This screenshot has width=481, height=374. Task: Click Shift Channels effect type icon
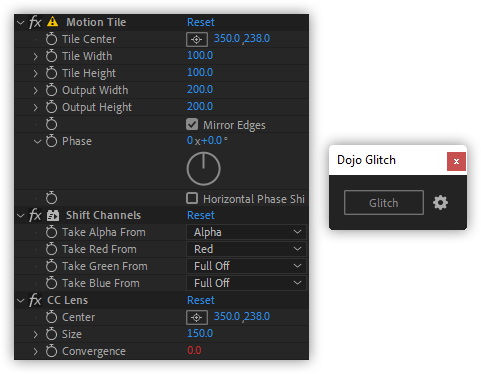pyautogui.click(x=53, y=215)
